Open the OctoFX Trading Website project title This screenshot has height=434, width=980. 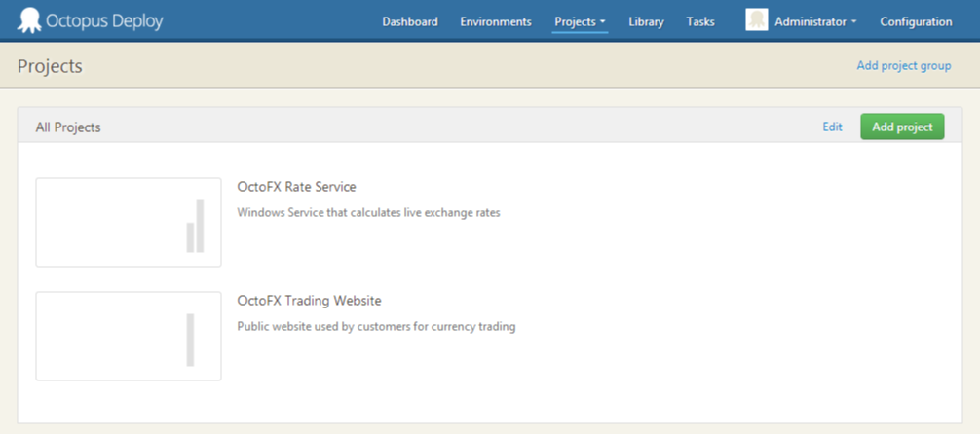tap(309, 301)
